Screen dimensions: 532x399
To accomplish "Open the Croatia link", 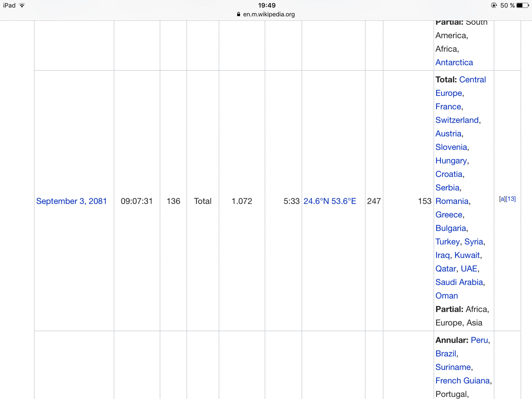I will pyautogui.click(x=449, y=174).
